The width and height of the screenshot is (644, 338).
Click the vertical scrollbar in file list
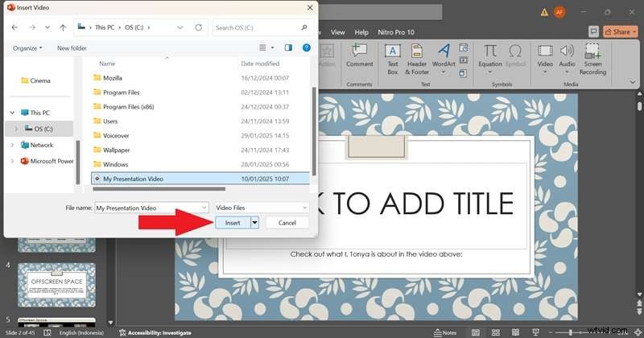coord(314,130)
